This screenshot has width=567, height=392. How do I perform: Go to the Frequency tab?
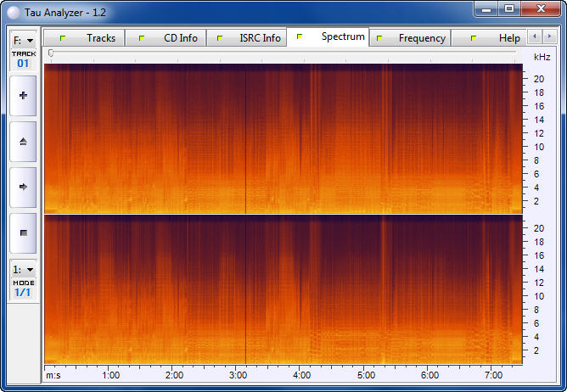coord(413,38)
